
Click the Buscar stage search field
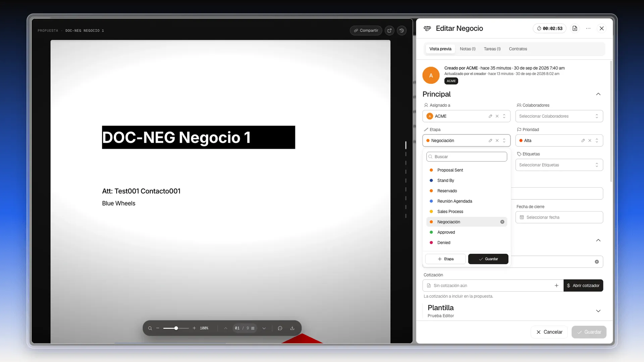467,157
